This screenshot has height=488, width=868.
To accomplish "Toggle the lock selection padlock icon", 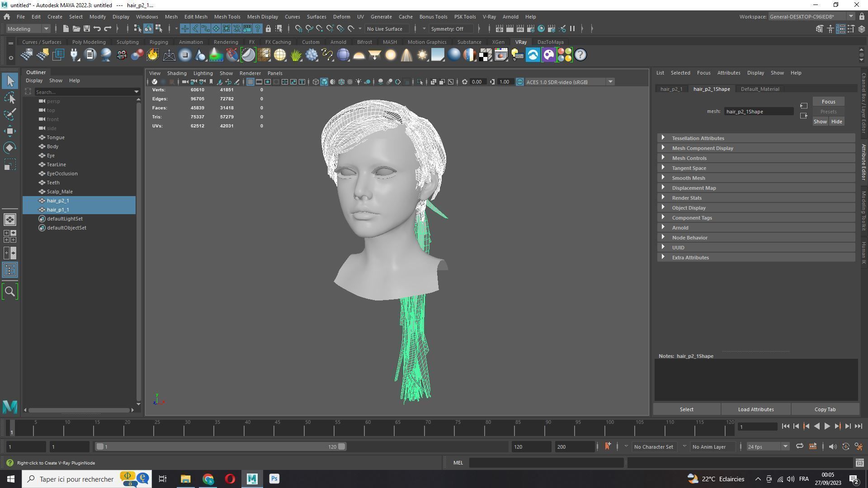I will [x=268, y=28].
